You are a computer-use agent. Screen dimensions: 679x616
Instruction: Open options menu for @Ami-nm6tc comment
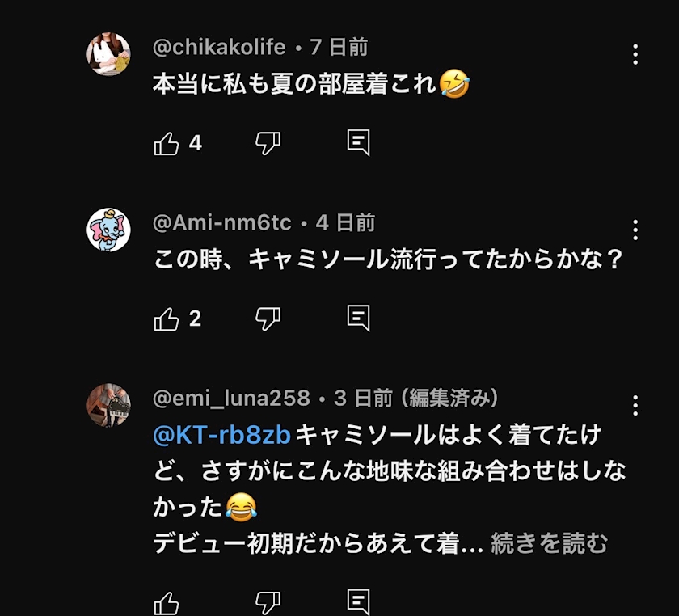[x=635, y=230]
